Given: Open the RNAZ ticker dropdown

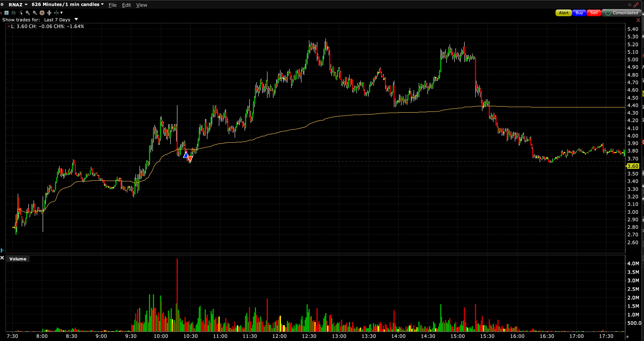Looking at the screenshot, I should (26, 5).
